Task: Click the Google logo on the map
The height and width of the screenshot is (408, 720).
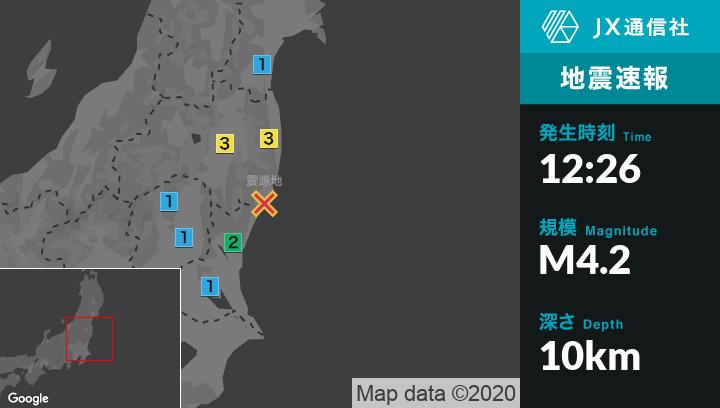Action: click(28, 398)
